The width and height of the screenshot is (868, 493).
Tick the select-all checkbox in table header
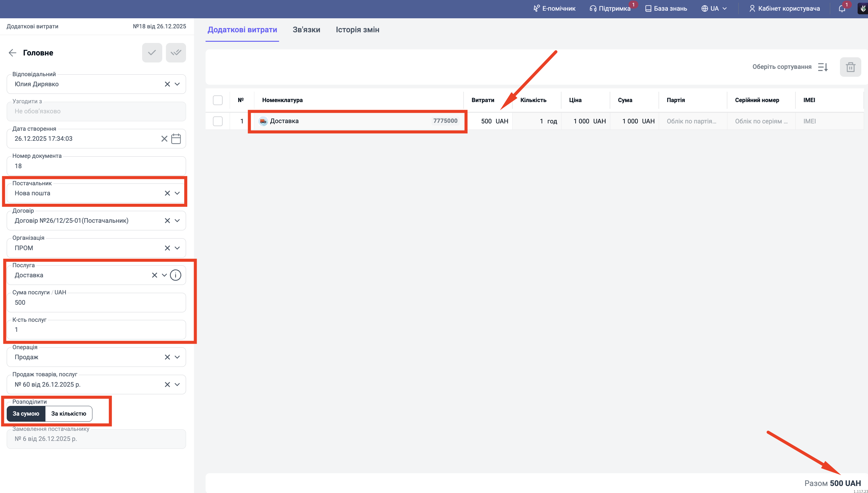[x=217, y=100]
